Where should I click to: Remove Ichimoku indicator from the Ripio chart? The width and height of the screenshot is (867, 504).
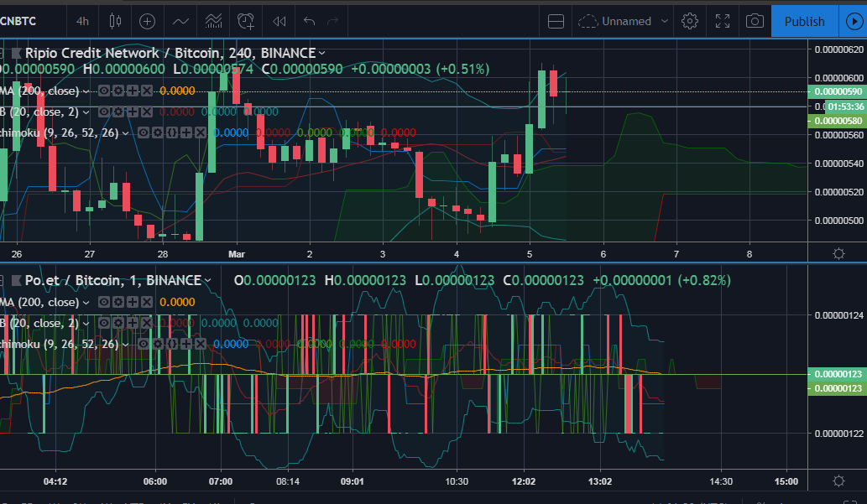coord(200,132)
